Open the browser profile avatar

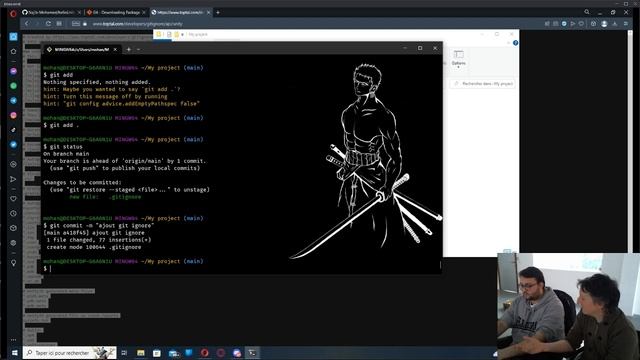click(x=604, y=24)
